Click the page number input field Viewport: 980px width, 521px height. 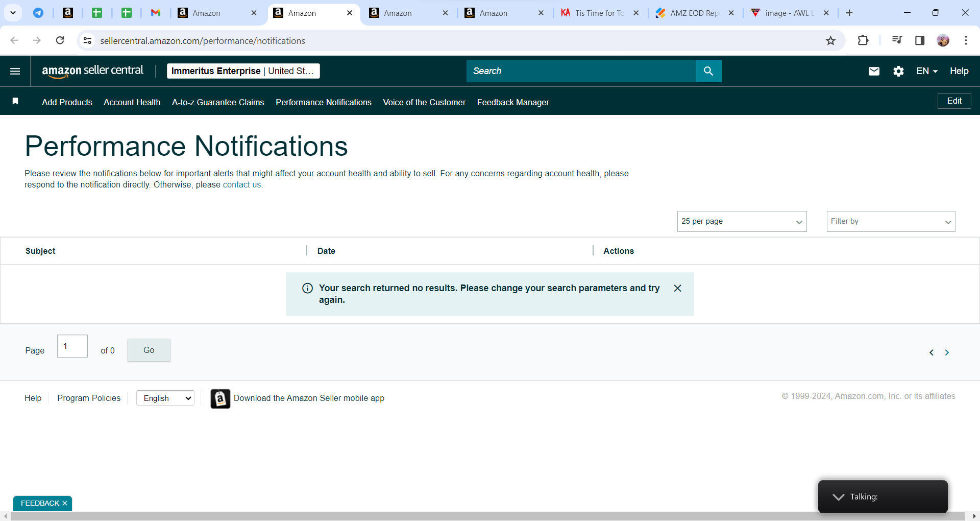tap(72, 346)
